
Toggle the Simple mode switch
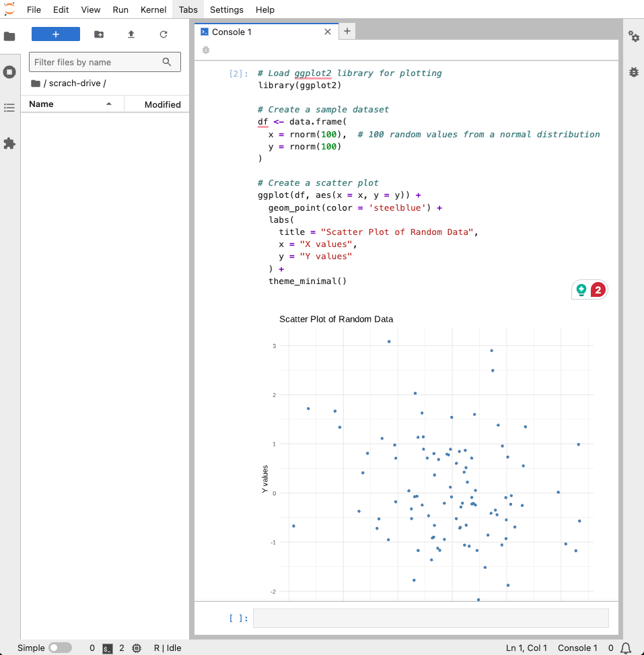61,648
